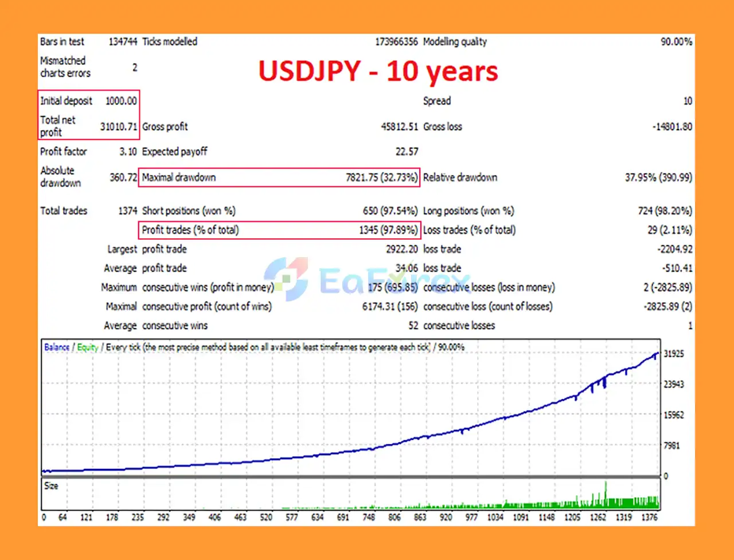Screen dimensions: 734x560
Task: Click the EaForex watermark logo icon
Action: (286, 279)
